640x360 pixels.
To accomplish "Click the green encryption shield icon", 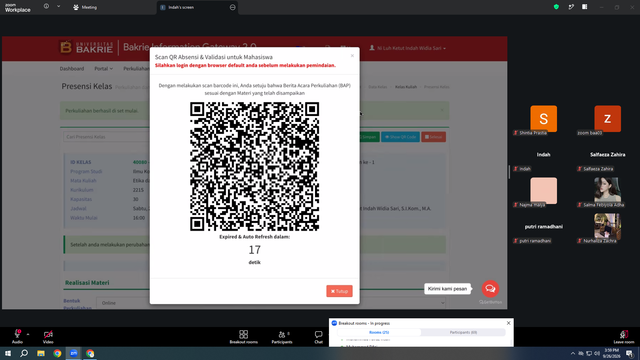I will pyautogui.click(x=556, y=7).
